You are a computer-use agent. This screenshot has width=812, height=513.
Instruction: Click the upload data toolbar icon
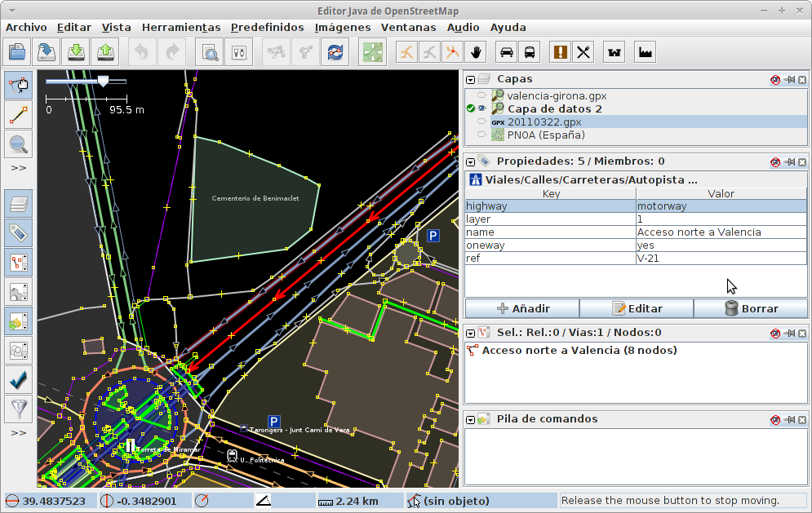pyautogui.click(x=105, y=52)
